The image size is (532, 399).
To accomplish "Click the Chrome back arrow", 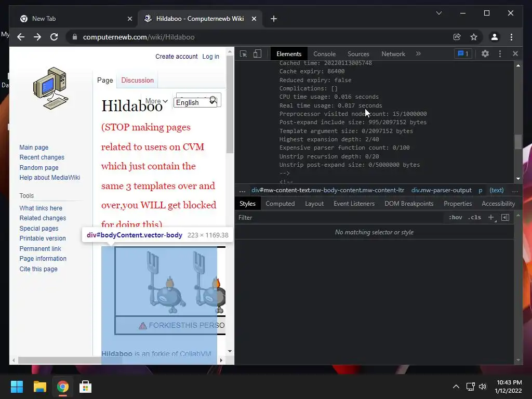I will point(21,37).
